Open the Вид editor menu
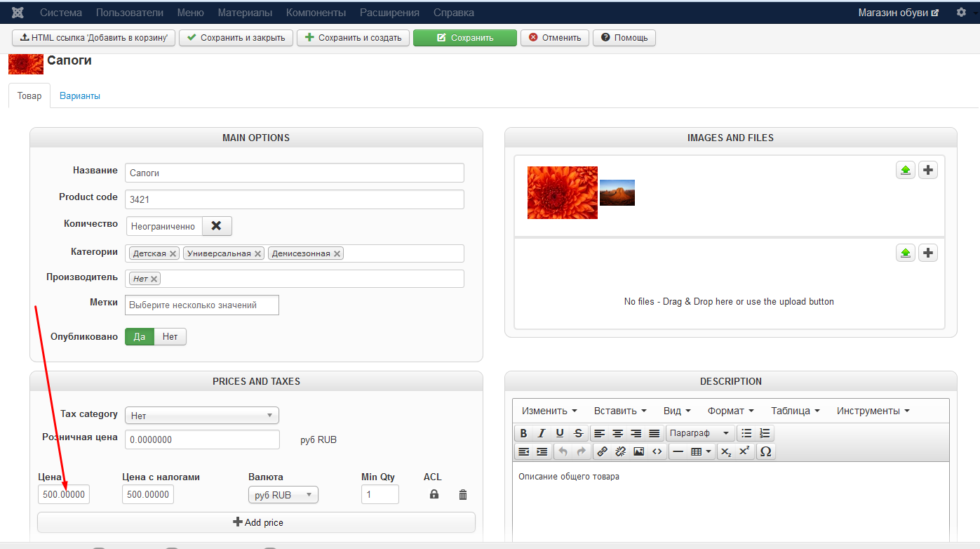 [677, 411]
